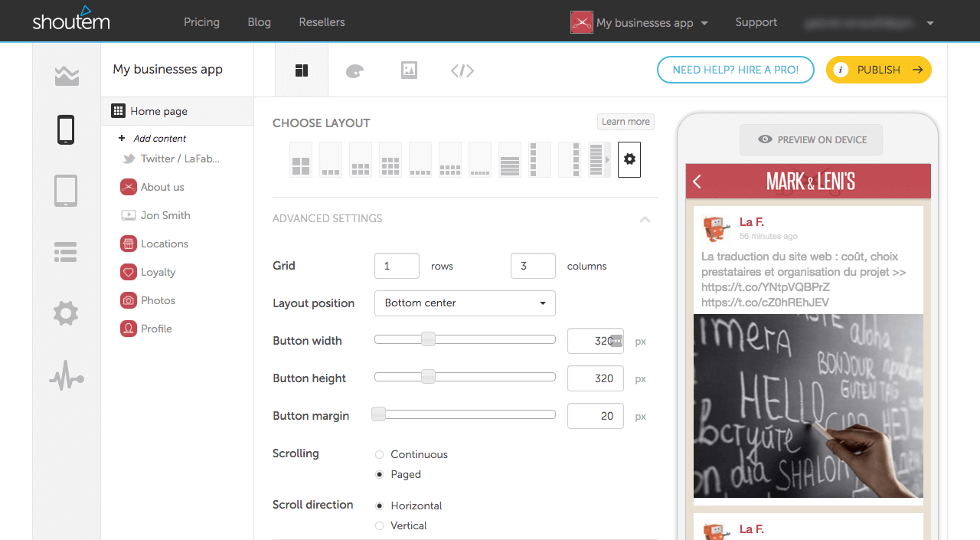The width and height of the screenshot is (980, 540).
Task: Click Need Help? Hire a Pro button
Action: tap(735, 70)
